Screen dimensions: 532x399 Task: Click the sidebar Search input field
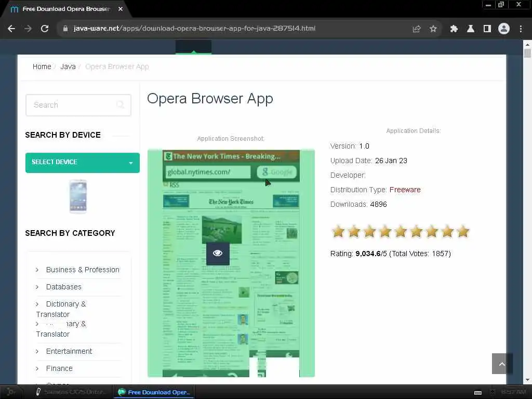click(x=78, y=105)
